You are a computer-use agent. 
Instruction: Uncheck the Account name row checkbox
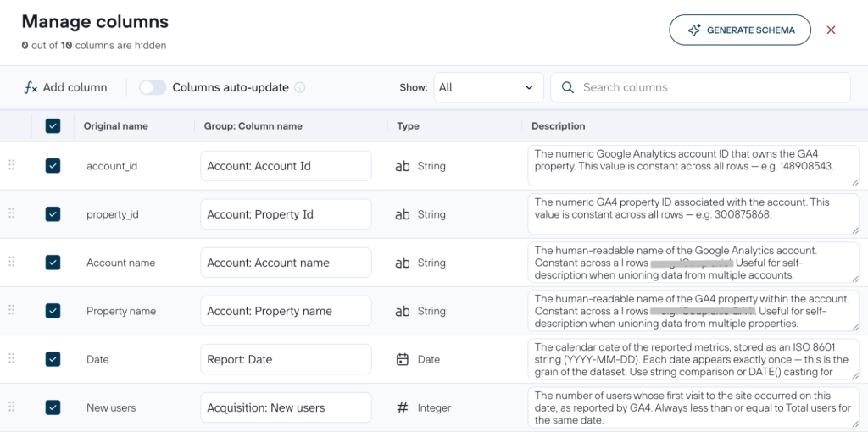point(53,263)
